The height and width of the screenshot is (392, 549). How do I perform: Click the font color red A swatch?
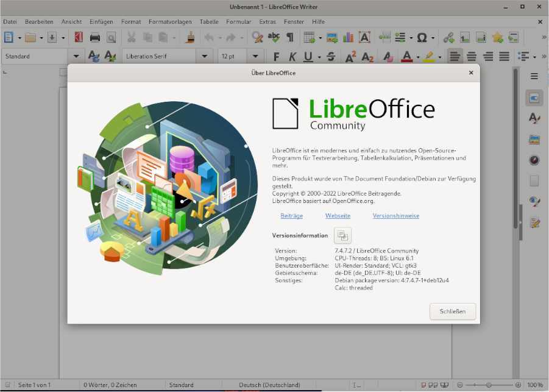(x=406, y=57)
